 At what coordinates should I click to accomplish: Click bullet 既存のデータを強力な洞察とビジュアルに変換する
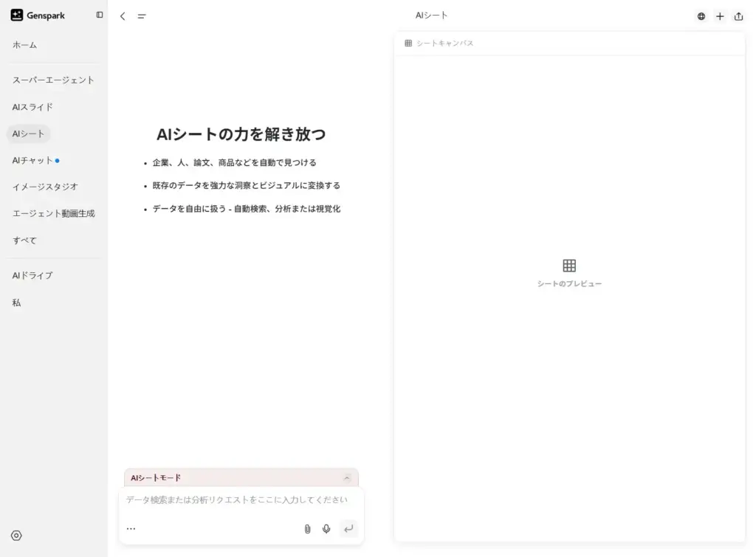point(247,185)
